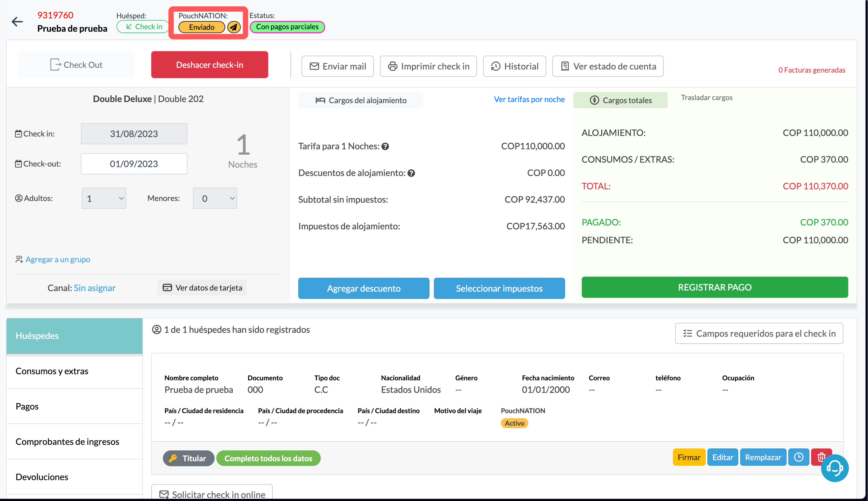Viewport: 868px width, 501px height.
Task: Click the help icon beside Descuentos de alojamiento
Action: click(411, 173)
